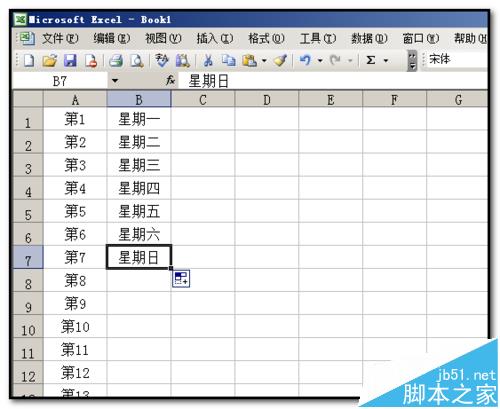This screenshot has width=500, height=409.
Task: Open the Auto Fill Options smart tag
Action: (181, 279)
